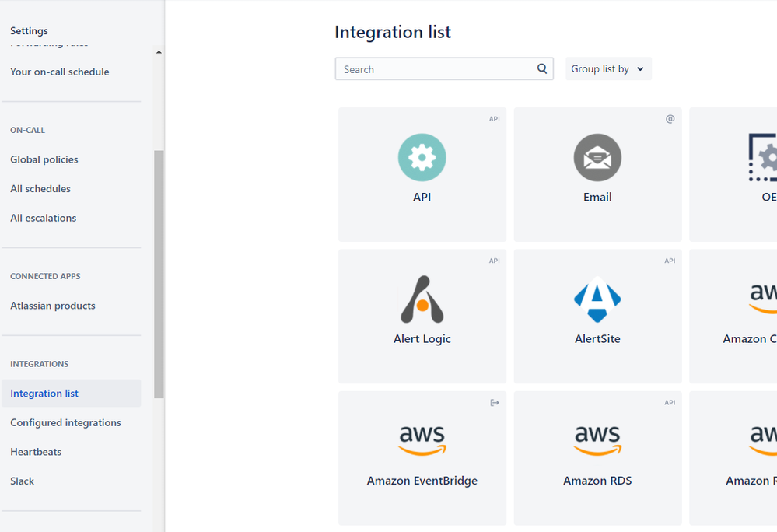Screen dimensions: 777x532
Task: Click the Email envelope icon
Action: pyautogui.click(x=597, y=158)
